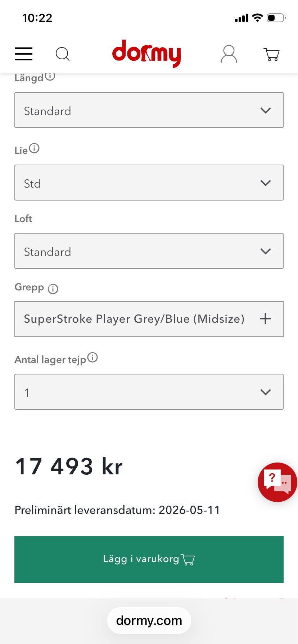Show info about Lie option
Viewport: 298px width, 644px height.
(34, 148)
